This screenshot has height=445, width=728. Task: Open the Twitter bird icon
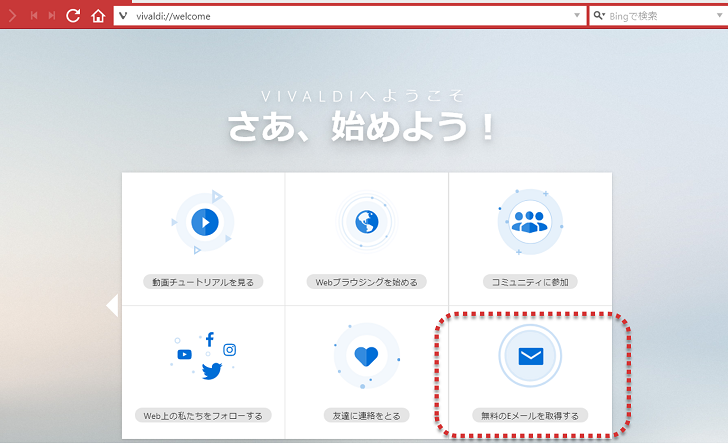click(212, 371)
